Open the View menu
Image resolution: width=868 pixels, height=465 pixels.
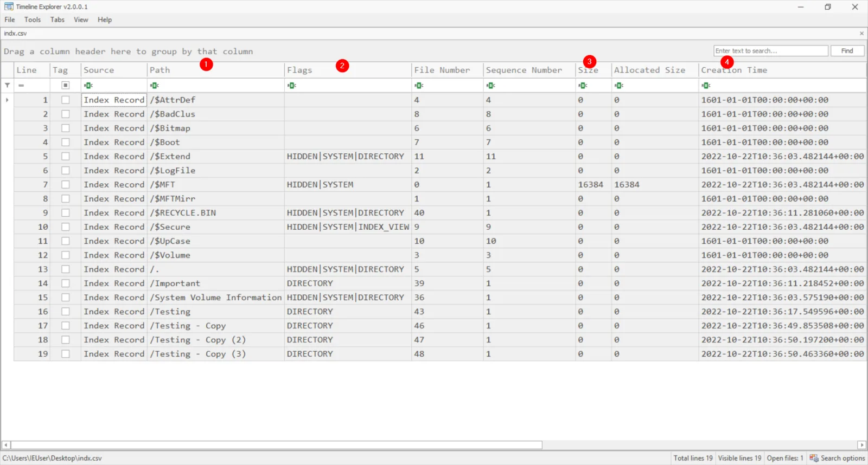(81, 20)
